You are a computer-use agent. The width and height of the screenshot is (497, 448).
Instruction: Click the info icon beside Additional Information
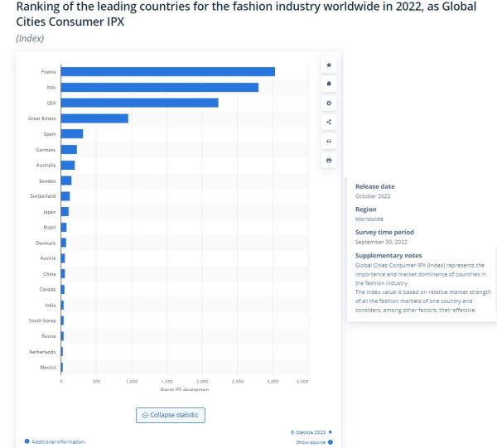click(x=27, y=441)
